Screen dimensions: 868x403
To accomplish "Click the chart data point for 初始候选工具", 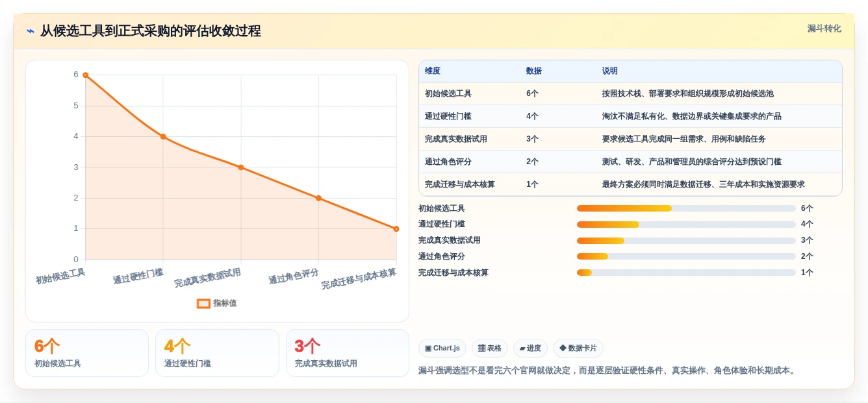I will pos(85,75).
